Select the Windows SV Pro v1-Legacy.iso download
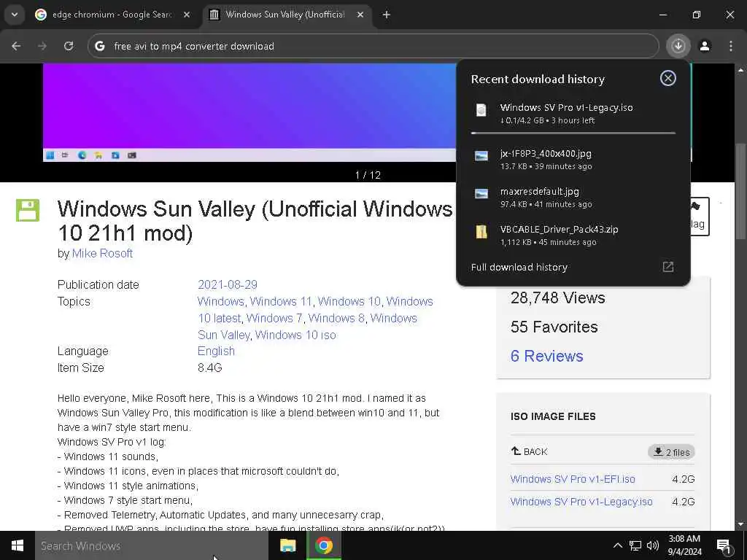 (x=573, y=113)
